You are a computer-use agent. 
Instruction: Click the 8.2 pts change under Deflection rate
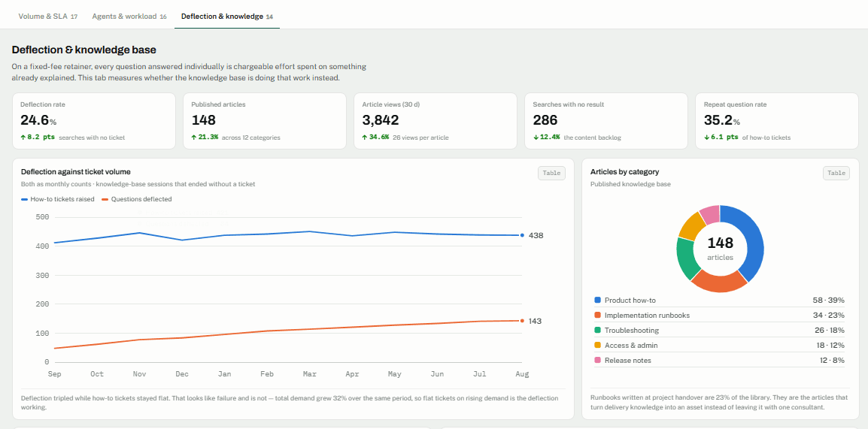click(38, 137)
